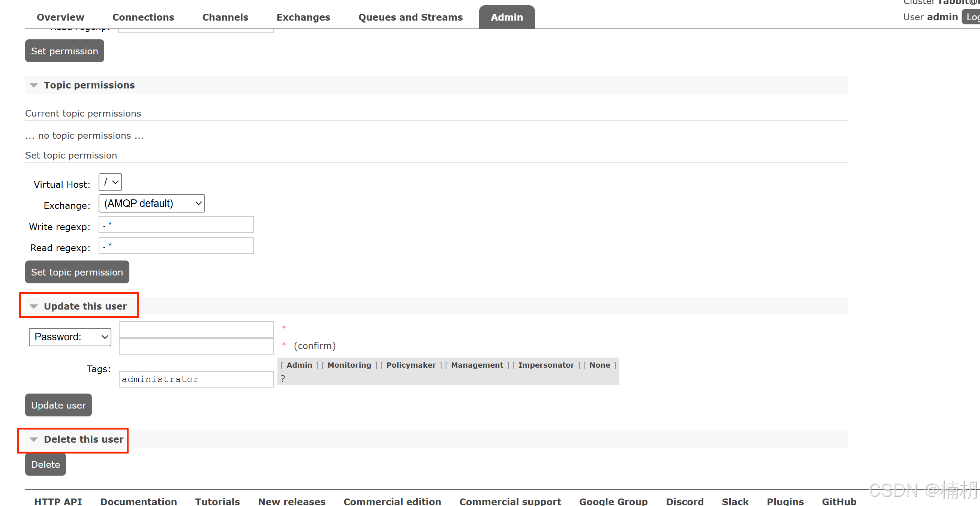
Task: Collapse the Delete this user section
Action: (83, 439)
